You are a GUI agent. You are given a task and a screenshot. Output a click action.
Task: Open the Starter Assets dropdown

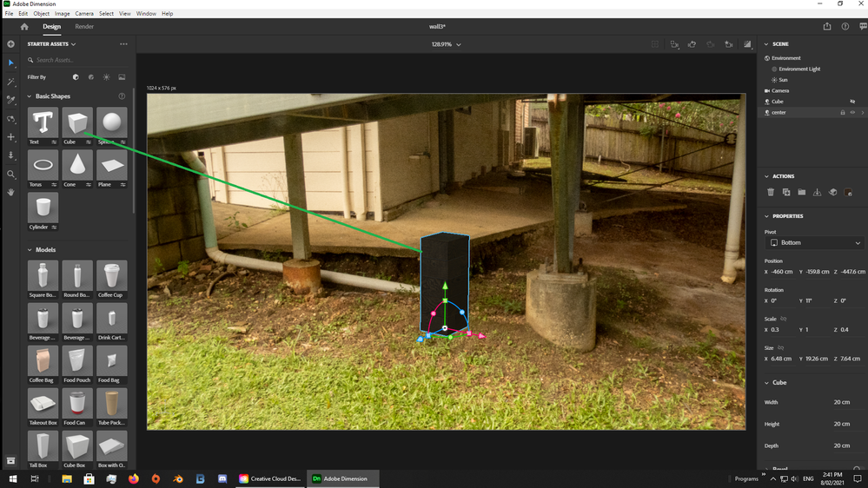[x=51, y=44]
